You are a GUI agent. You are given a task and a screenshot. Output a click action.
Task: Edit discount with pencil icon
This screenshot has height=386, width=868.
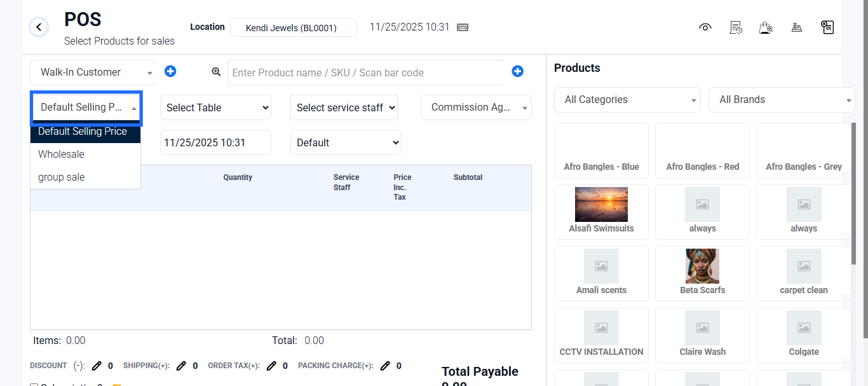point(97,366)
